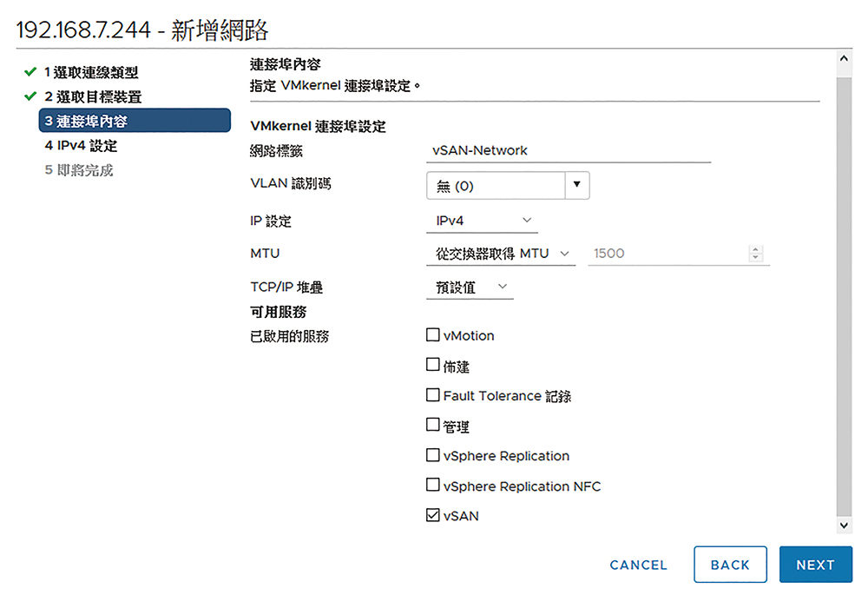Screen dimensions: 868x595
Task: Open the VLAN 識別碼 dropdown arrow
Action: [x=577, y=185]
